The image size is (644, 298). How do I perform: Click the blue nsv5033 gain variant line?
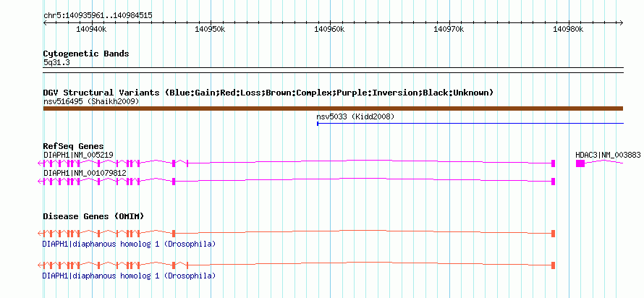tap(470, 123)
